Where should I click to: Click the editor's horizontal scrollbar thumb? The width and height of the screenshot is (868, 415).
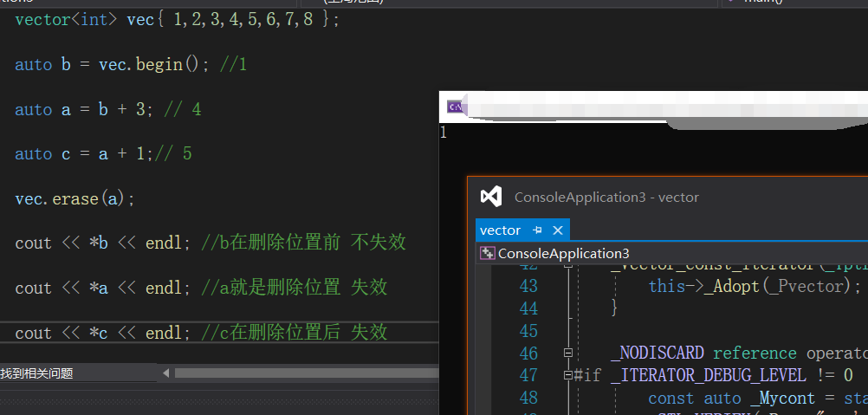(x=307, y=373)
